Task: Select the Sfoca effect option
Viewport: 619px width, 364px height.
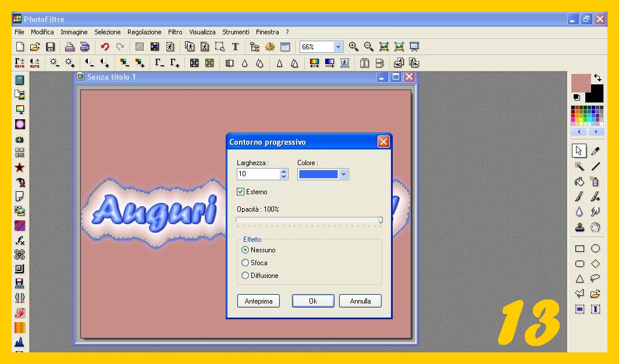Action: tap(245, 263)
